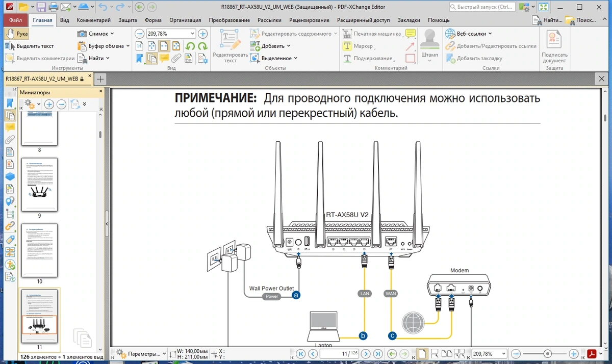Open the Файл menu
Image resolution: width=612 pixels, height=364 pixels.
tap(15, 20)
